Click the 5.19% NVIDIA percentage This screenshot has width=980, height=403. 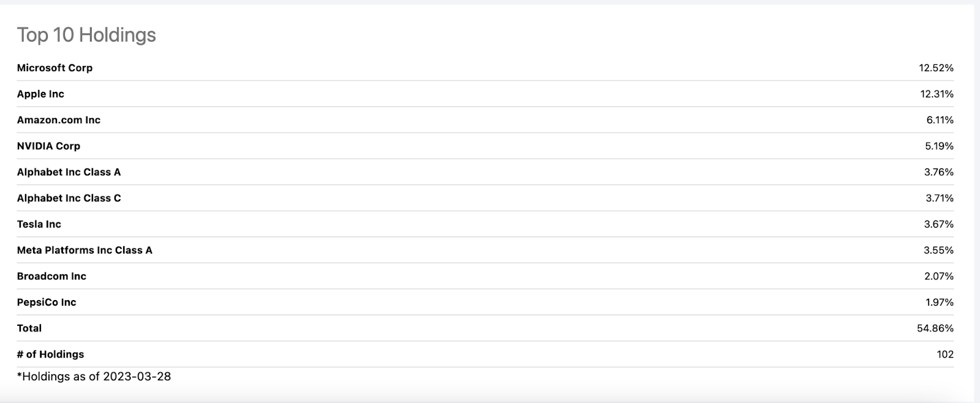939,146
